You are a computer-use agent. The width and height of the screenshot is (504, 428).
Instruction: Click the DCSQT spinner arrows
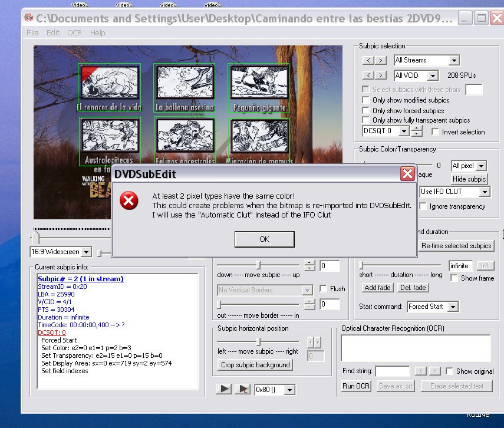(417, 131)
